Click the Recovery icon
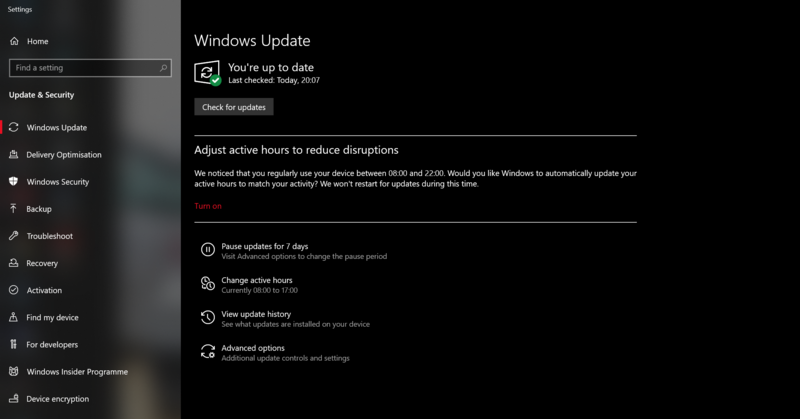The image size is (800, 419). (14, 263)
